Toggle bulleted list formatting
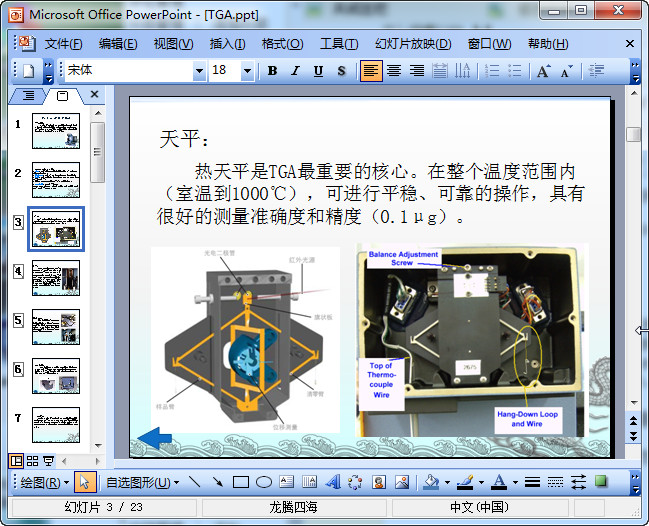Screen dimensions: 649x526 pyautogui.click(x=514, y=71)
